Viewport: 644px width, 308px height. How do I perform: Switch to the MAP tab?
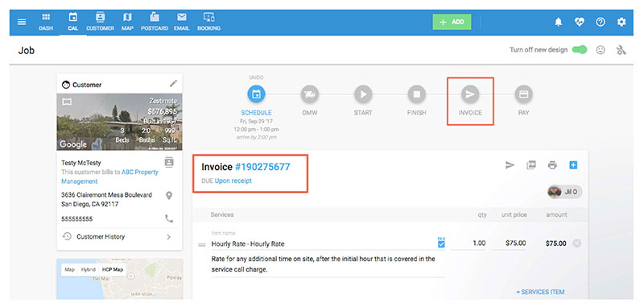click(127, 23)
